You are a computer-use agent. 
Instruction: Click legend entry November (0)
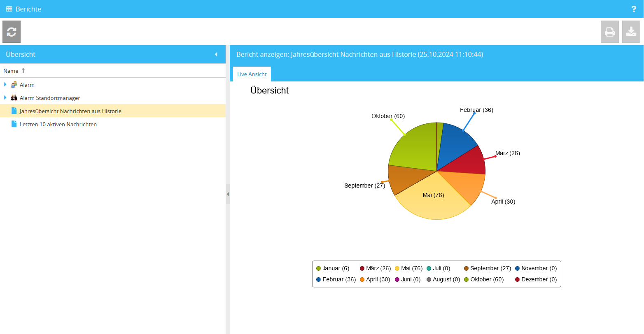click(x=536, y=268)
